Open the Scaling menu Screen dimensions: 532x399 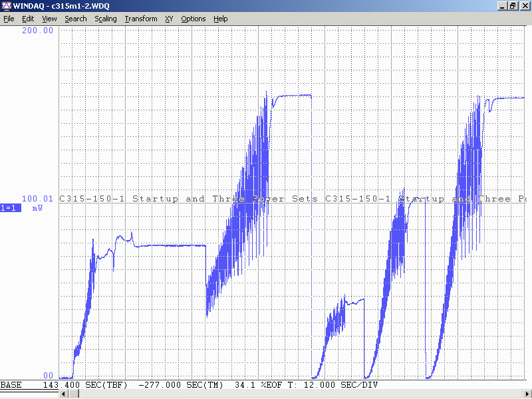click(106, 19)
